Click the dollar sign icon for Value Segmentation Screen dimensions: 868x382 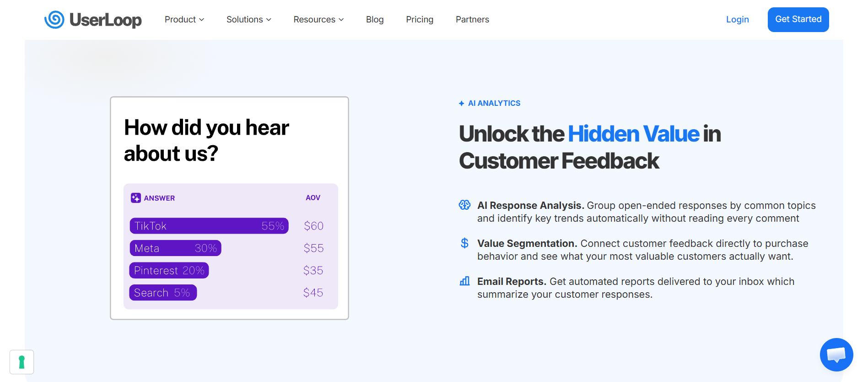coord(464,243)
